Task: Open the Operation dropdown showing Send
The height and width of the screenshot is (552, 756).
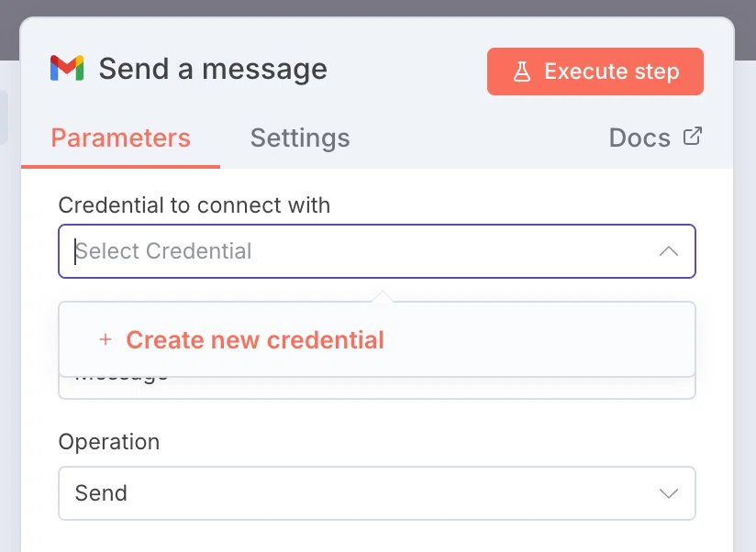Action: 377,493
